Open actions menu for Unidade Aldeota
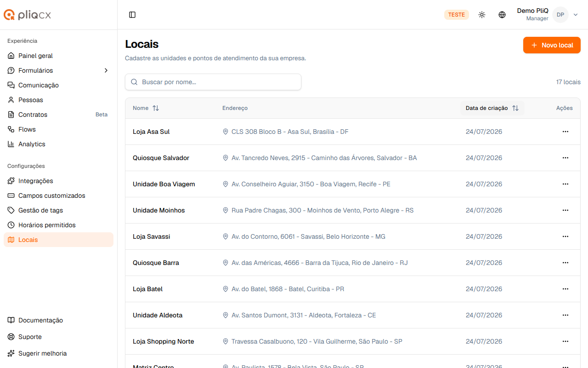Viewport: 588px width, 368px height. [565, 315]
